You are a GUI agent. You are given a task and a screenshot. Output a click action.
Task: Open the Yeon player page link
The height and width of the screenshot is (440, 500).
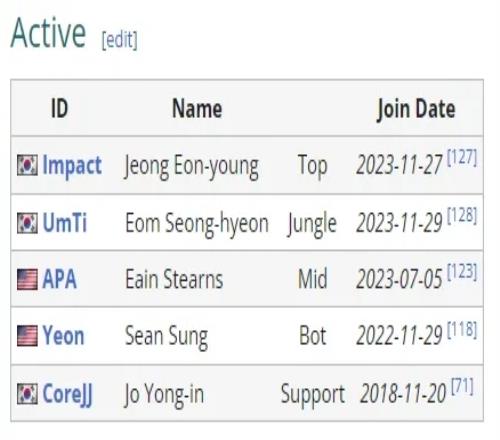coord(63,336)
